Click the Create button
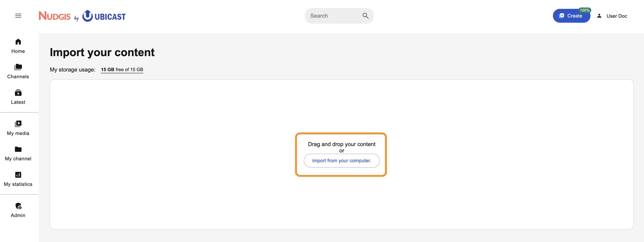The width and height of the screenshot is (644, 242). 571,16
